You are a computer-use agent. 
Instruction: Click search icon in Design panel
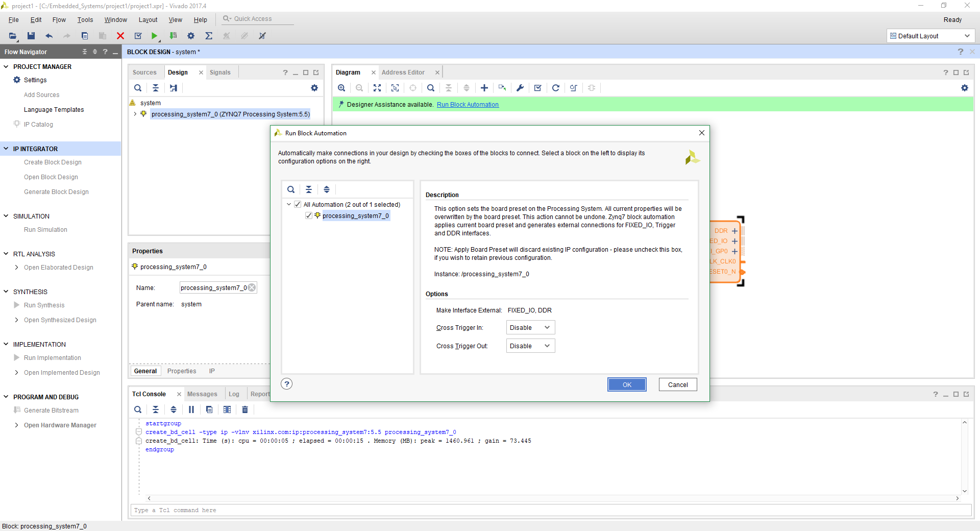pyautogui.click(x=138, y=88)
